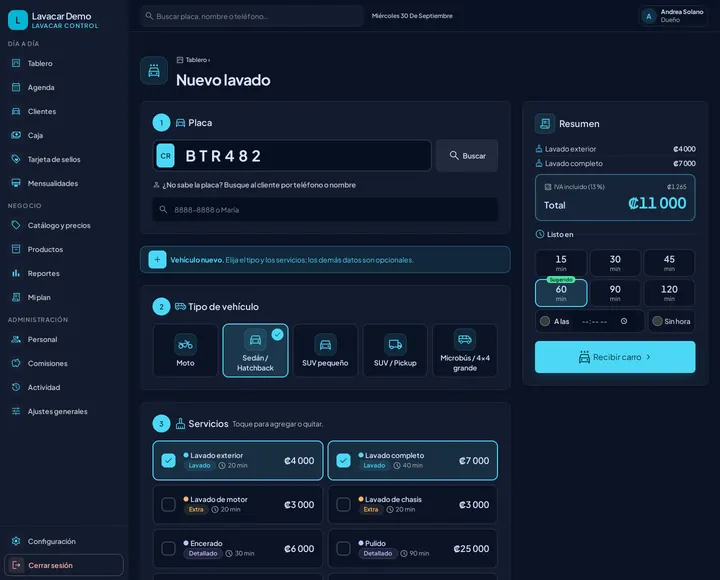Screen dimensions: 720x580
Task: Click the phone or name search field
Action: [x=325, y=209]
